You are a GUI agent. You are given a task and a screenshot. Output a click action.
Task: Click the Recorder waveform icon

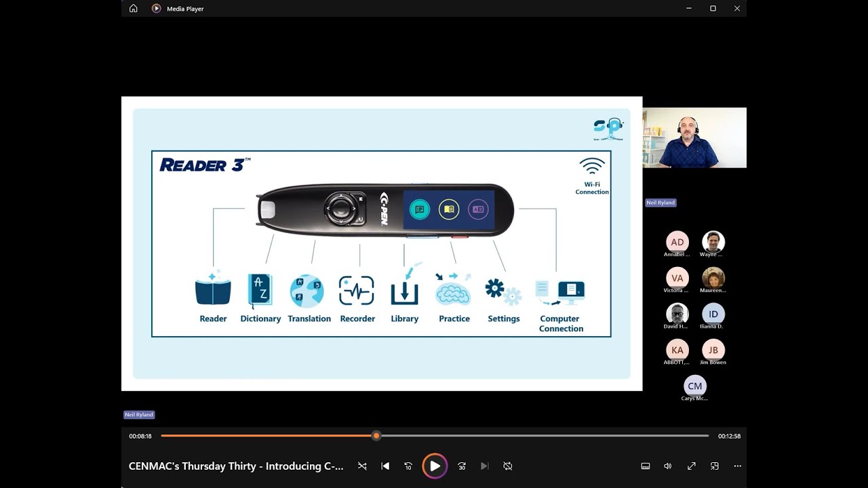coord(357,291)
